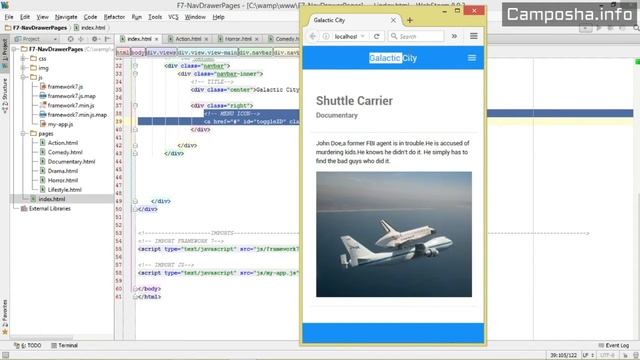The width and height of the screenshot is (640, 360).
Task: Open the line separator LF selector
Action: click(x=588, y=356)
